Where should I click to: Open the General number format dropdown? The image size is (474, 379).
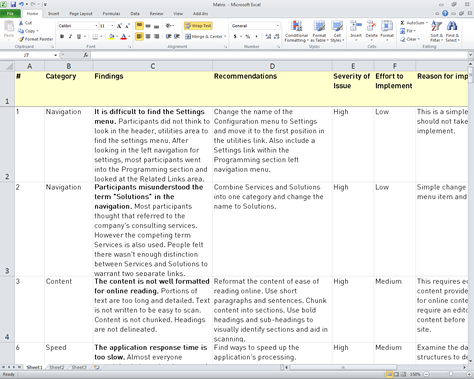point(277,26)
